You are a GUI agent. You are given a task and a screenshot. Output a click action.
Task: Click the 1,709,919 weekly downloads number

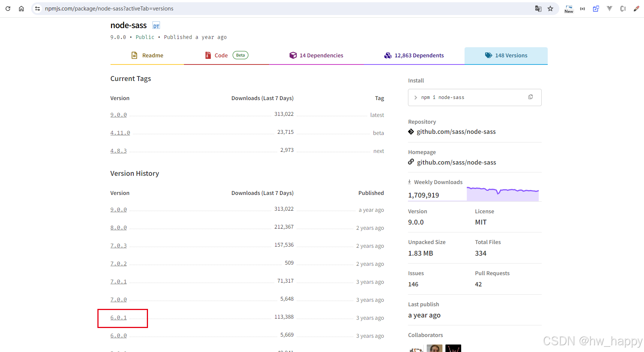tap(423, 195)
